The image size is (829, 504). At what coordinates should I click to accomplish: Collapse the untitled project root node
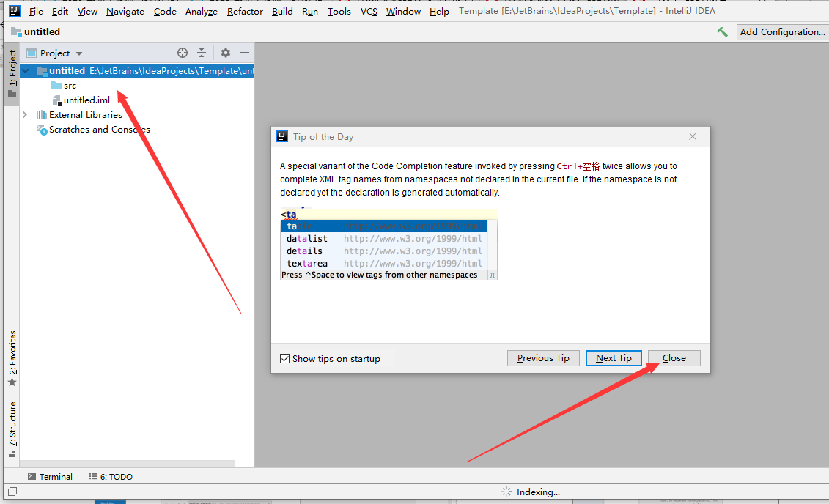(x=26, y=71)
